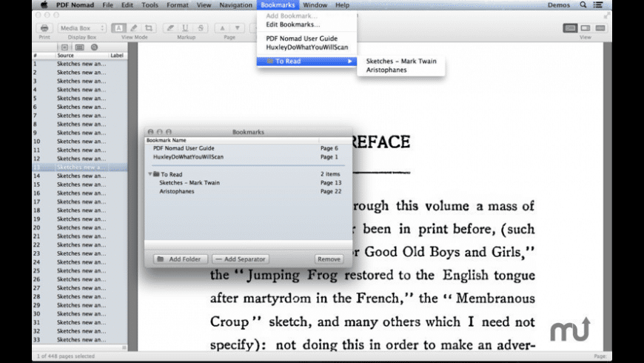644x363 pixels.
Task: Click the Add Separator button
Action: point(241,259)
